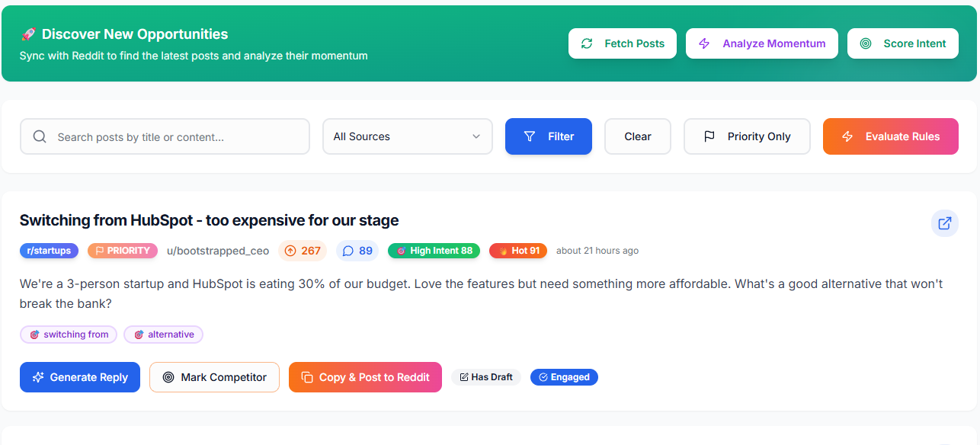Click the magnifier icon in search bar
The height and width of the screenshot is (445, 980).
pyautogui.click(x=40, y=137)
